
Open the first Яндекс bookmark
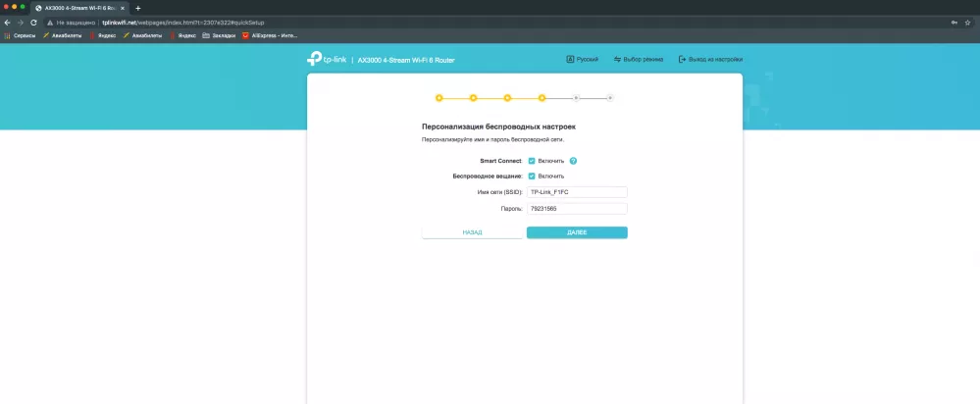(102, 35)
